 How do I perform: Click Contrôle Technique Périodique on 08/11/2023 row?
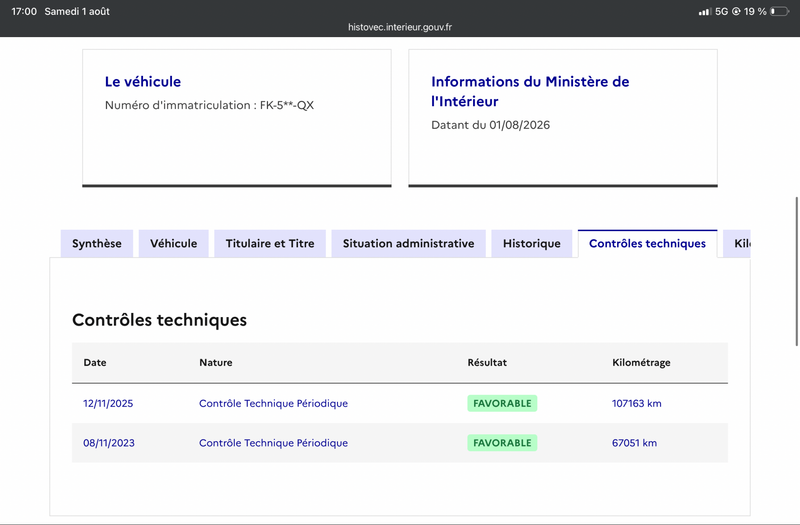(x=273, y=443)
